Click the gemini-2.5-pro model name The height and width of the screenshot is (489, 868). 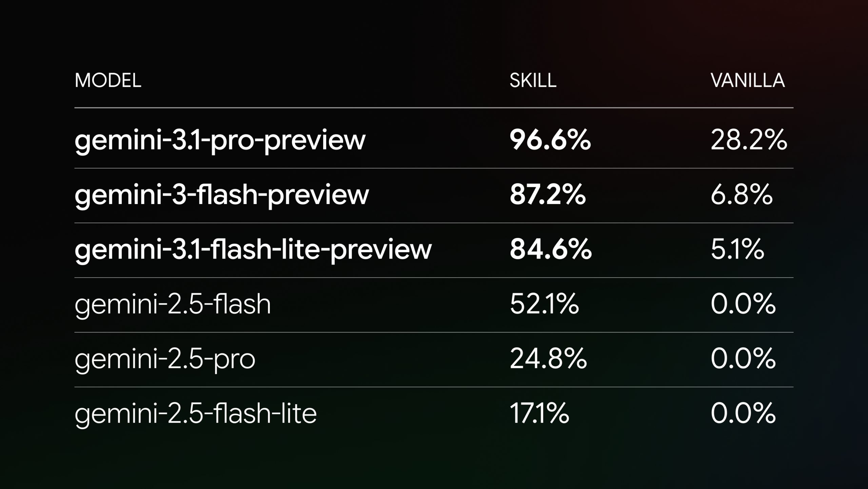[x=165, y=359]
